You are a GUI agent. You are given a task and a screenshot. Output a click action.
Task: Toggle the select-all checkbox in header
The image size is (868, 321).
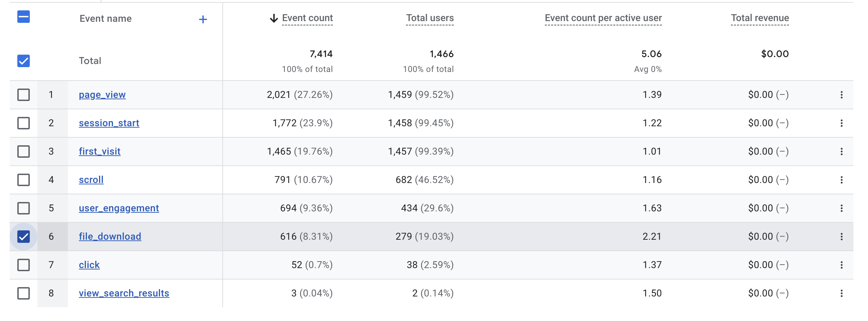[x=24, y=17]
